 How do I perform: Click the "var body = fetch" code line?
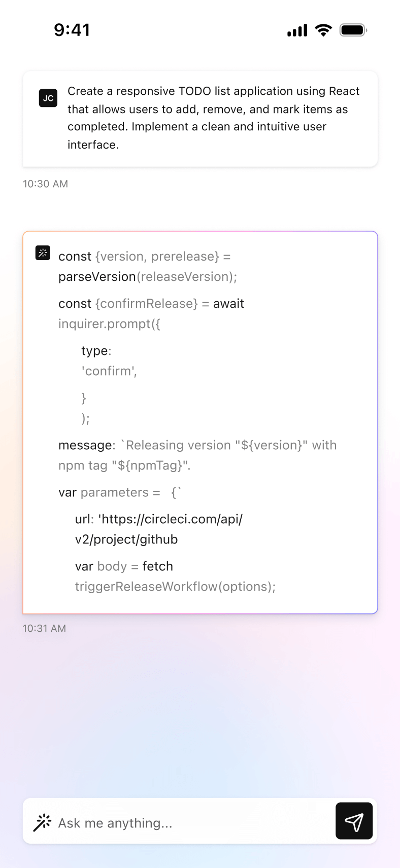point(124,566)
